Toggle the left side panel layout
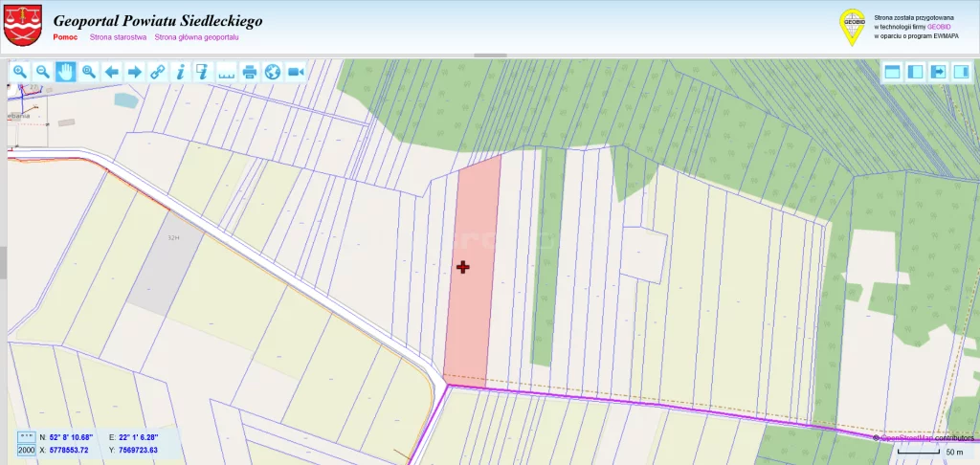This screenshot has height=465, width=980. point(915,72)
